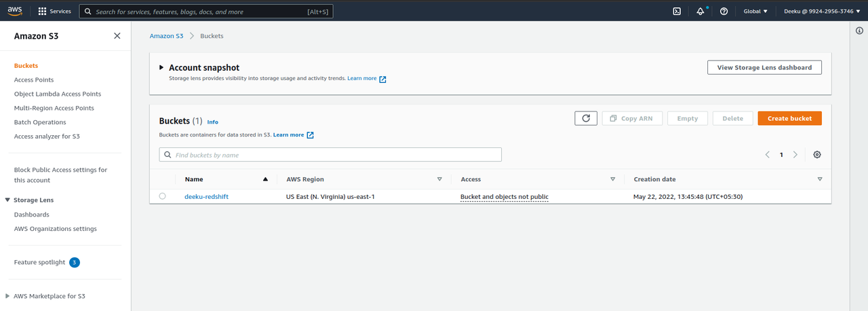
Task: Sort by Access column arrow
Action: click(612, 179)
